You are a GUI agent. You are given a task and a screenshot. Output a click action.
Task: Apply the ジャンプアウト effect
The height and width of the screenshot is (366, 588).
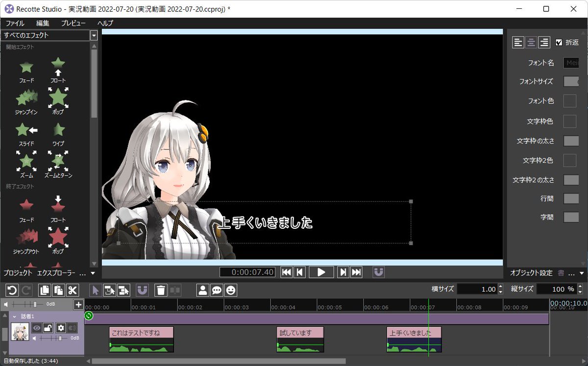(x=26, y=241)
